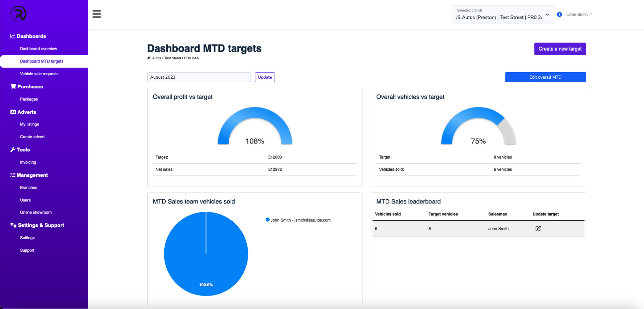Viewport: 644px width, 309px height.
Task: Click the Dashboards chart icon in sidebar
Action: (12, 36)
